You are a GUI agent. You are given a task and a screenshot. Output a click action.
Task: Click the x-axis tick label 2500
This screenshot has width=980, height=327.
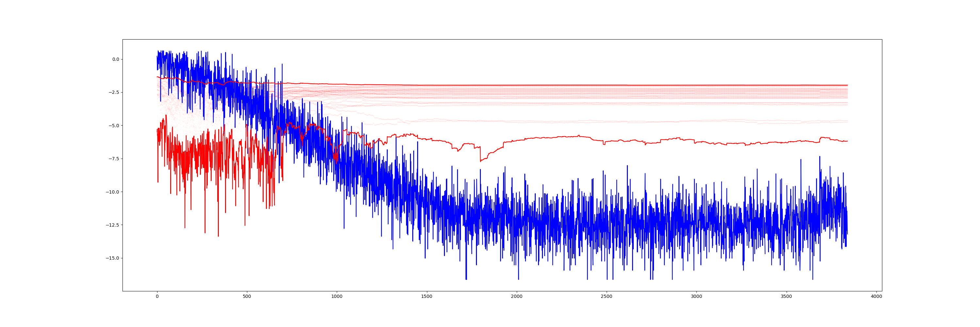tap(606, 297)
